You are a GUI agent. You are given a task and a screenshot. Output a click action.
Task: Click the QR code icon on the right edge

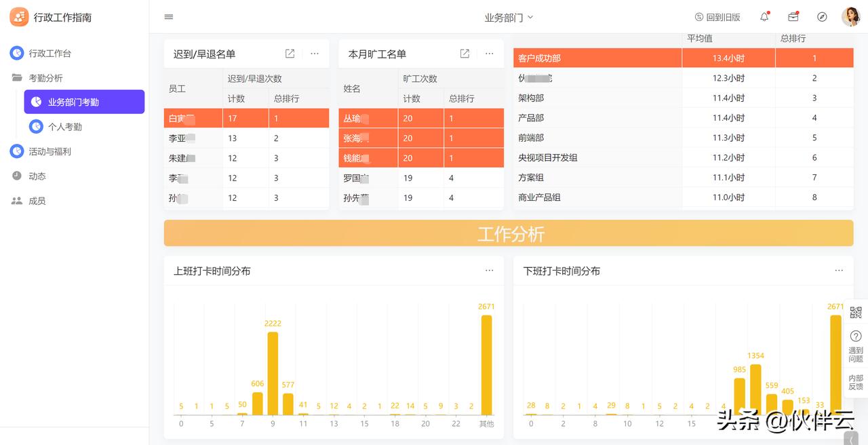click(855, 311)
